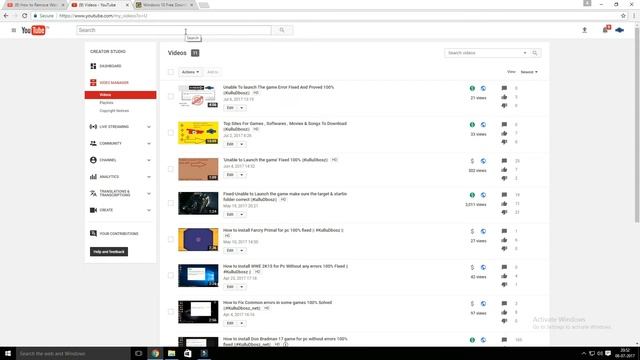Image resolution: width=640 pixels, height=360 pixels.
Task: Click Edit button for WWE 2K15 video
Action: click(x=230, y=287)
